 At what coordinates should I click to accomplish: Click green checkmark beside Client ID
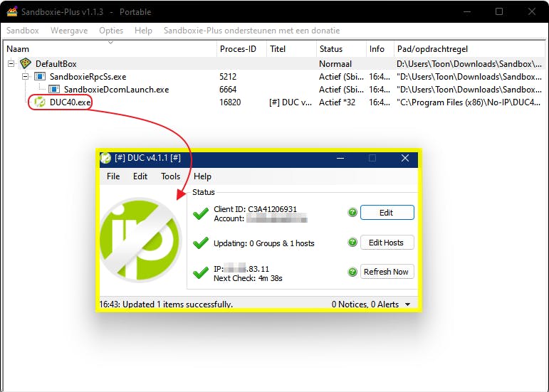201,213
